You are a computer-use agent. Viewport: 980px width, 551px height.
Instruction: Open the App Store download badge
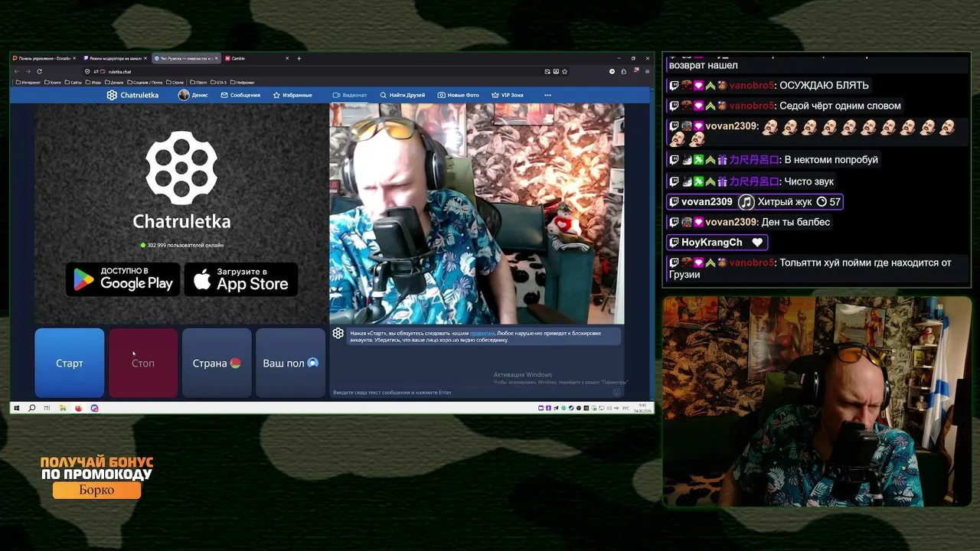241,279
